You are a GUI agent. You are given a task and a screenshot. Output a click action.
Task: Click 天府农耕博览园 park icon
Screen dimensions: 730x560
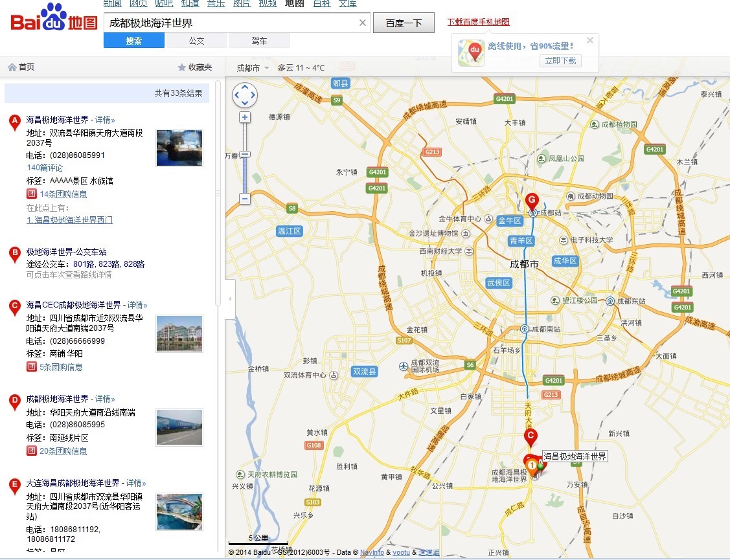pos(240,475)
